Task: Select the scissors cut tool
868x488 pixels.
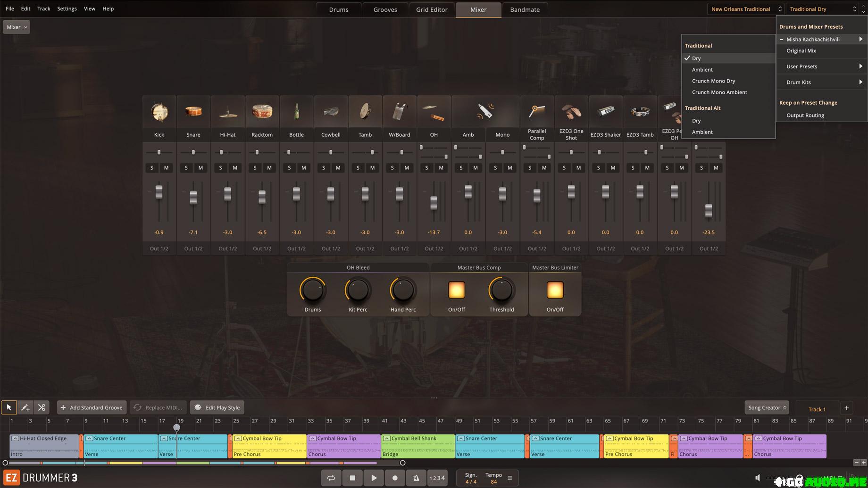Action: [x=42, y=407]
